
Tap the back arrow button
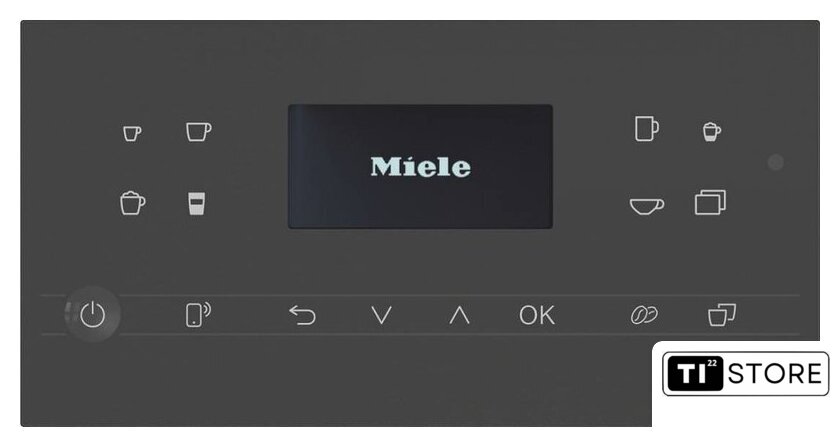(x=302, y=315)
